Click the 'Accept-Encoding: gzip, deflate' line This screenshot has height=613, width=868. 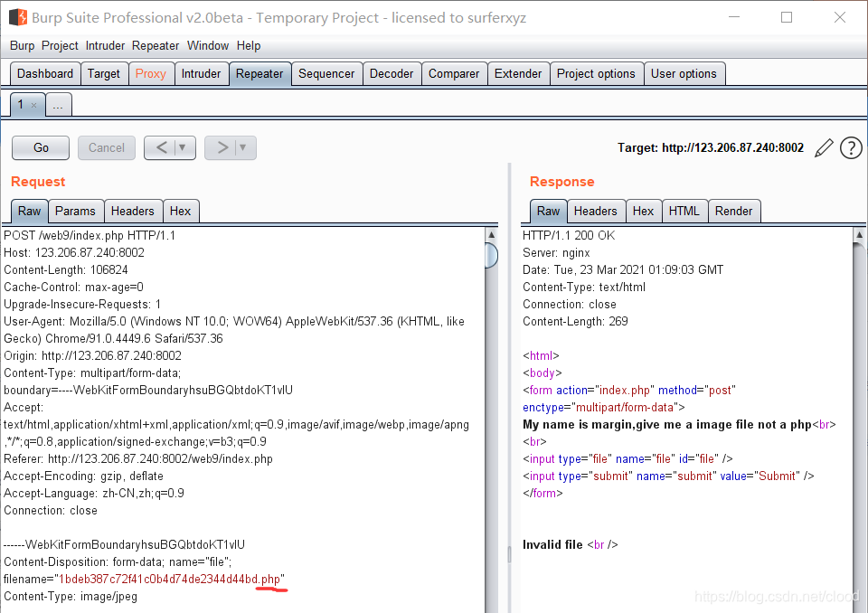point(83,476)
